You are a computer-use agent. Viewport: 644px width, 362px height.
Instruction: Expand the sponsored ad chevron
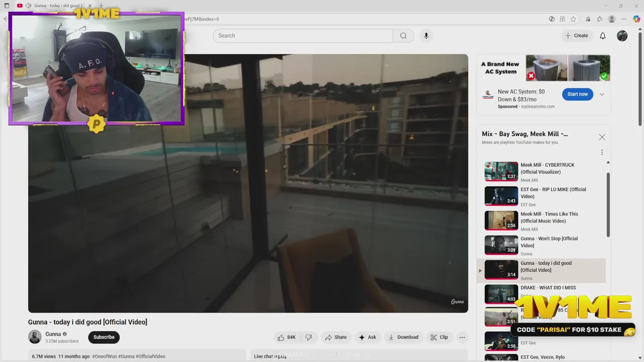[602, 95]
